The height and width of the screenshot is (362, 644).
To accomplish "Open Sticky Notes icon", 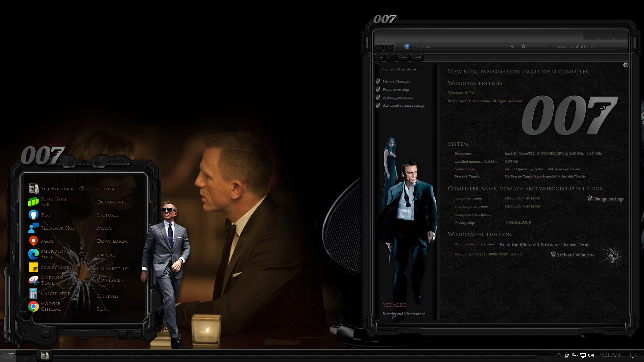I will click(34, 267).
